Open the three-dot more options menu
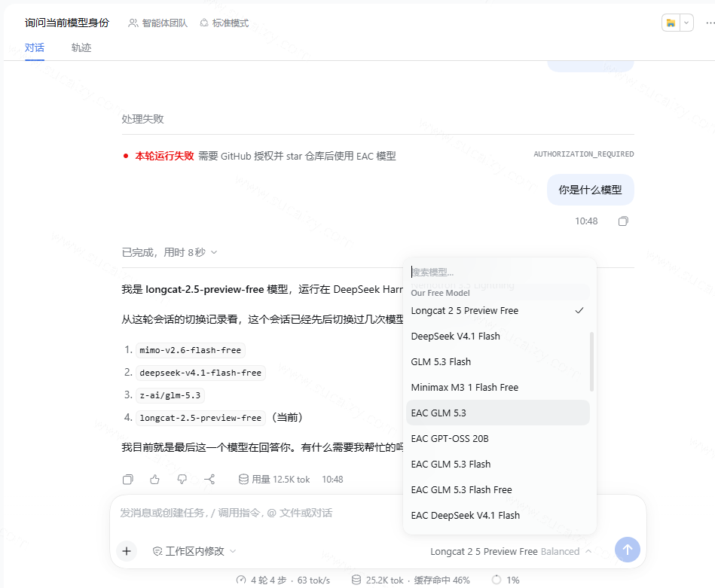The width and height of the screenshot is (715, 588). pos(710,23)
